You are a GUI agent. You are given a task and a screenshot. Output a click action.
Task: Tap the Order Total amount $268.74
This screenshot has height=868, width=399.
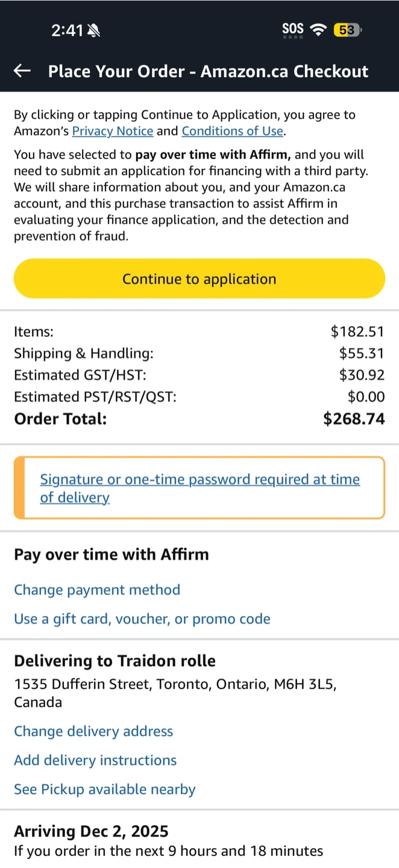354,419
